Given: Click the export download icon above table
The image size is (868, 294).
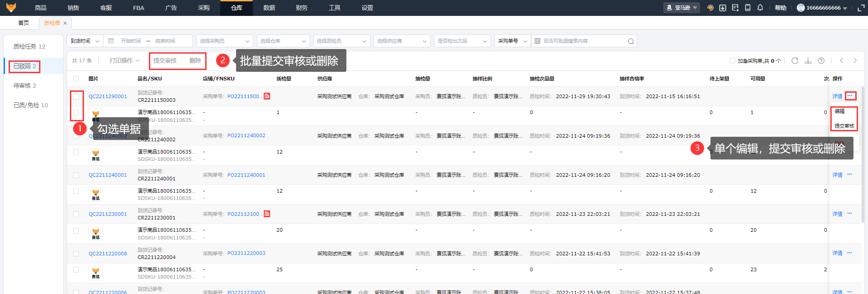Looking at the screenshot, I should pos(808,60).
